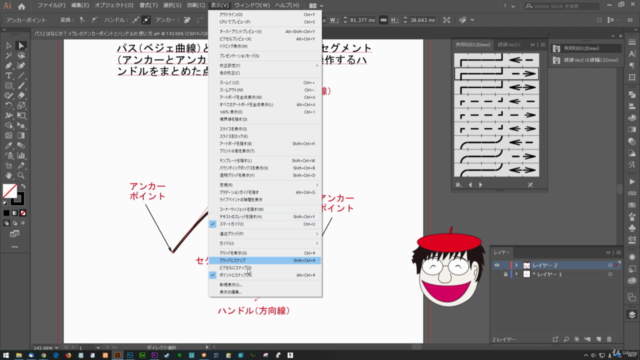This screenshot has width=640, height=360.
Task: Select the Shape Builder tool
Action: (9, 126)
